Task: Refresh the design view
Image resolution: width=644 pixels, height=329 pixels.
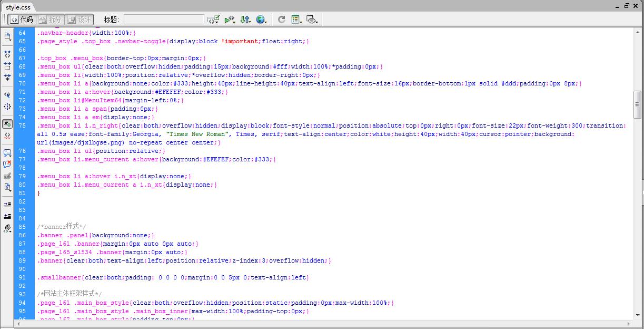Action: tap(282, 20)
